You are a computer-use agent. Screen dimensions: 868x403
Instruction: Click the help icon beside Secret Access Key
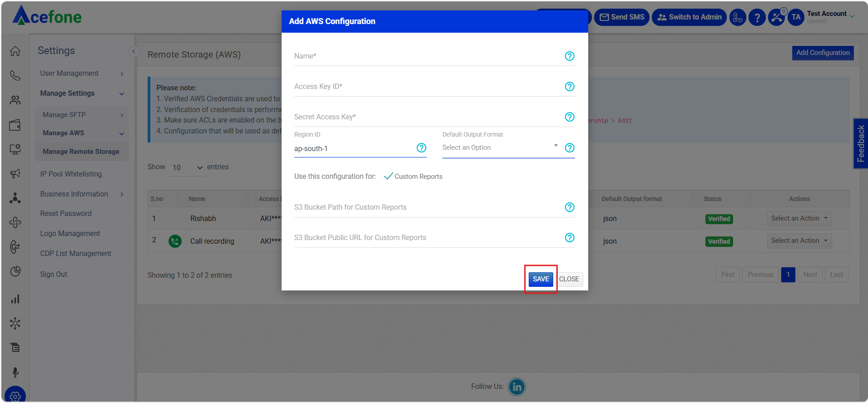[570, 117]
